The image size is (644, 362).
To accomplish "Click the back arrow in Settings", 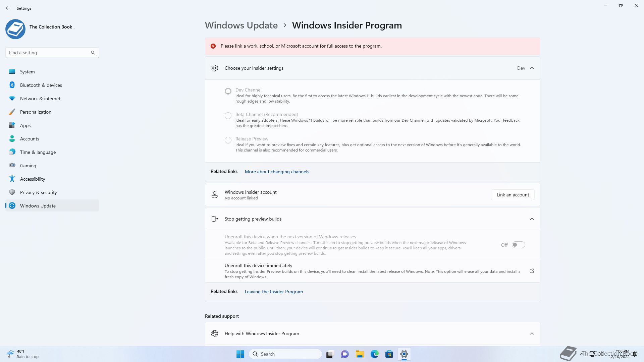I will coord(8,8).
